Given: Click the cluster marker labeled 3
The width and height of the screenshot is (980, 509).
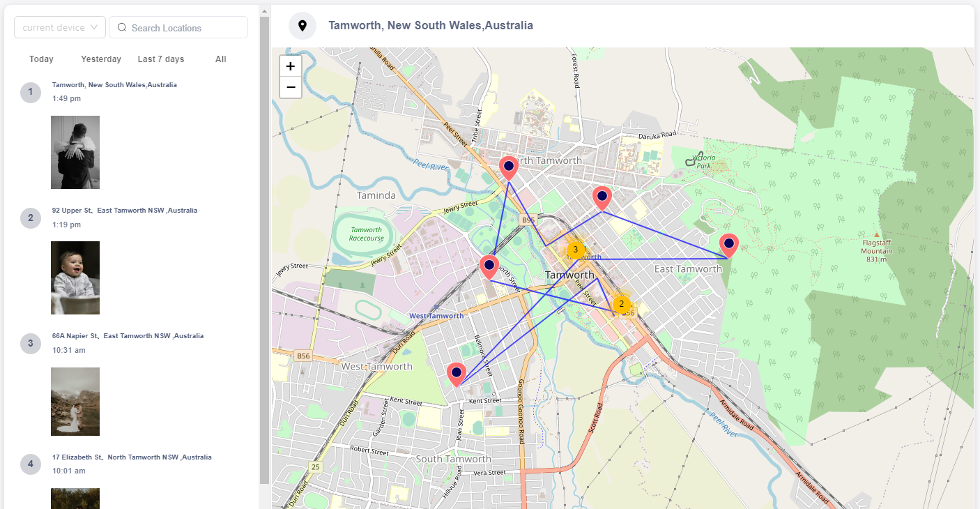Looking at the screenshot, I should pyautogui.click(x=575, y=248).
